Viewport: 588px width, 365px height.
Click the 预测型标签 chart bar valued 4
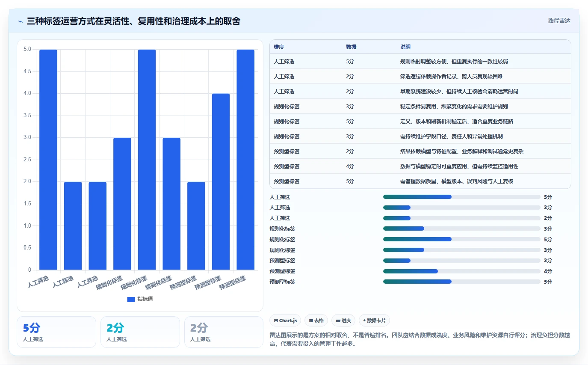pos(221,182)
